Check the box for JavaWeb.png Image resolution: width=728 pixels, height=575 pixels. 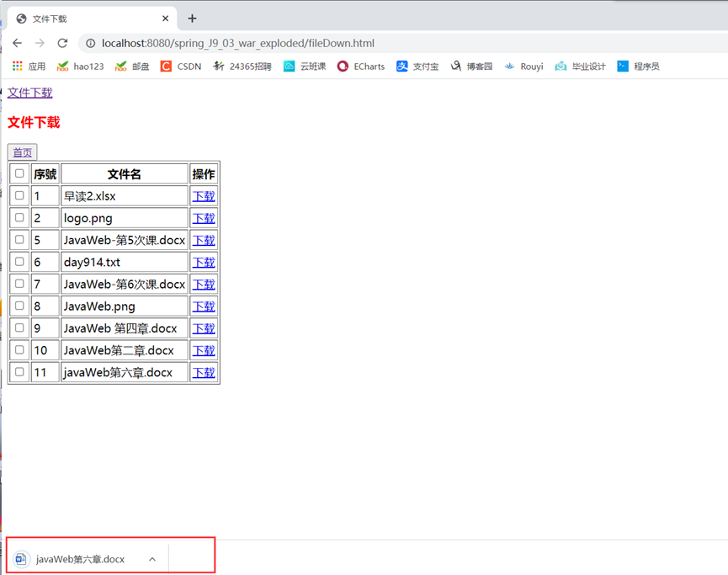(x=19, y=306)
